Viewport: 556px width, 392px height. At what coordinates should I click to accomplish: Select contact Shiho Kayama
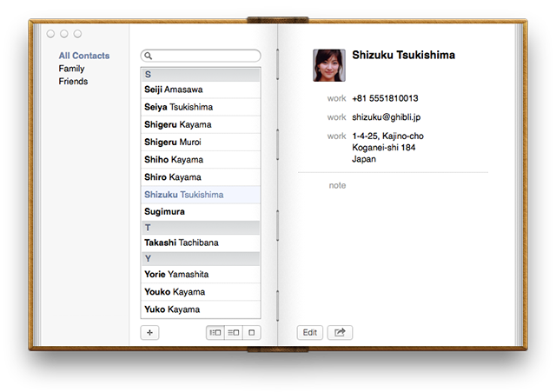pos(201,159)
